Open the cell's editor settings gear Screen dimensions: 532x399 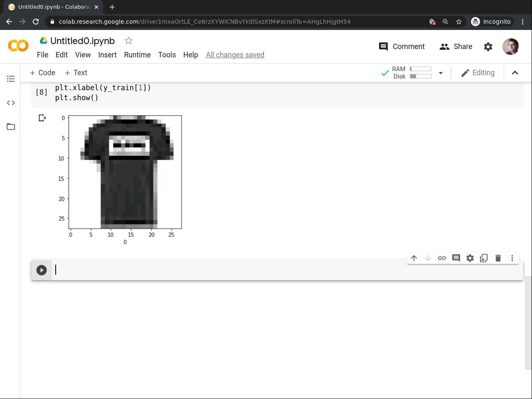[470, 258]
